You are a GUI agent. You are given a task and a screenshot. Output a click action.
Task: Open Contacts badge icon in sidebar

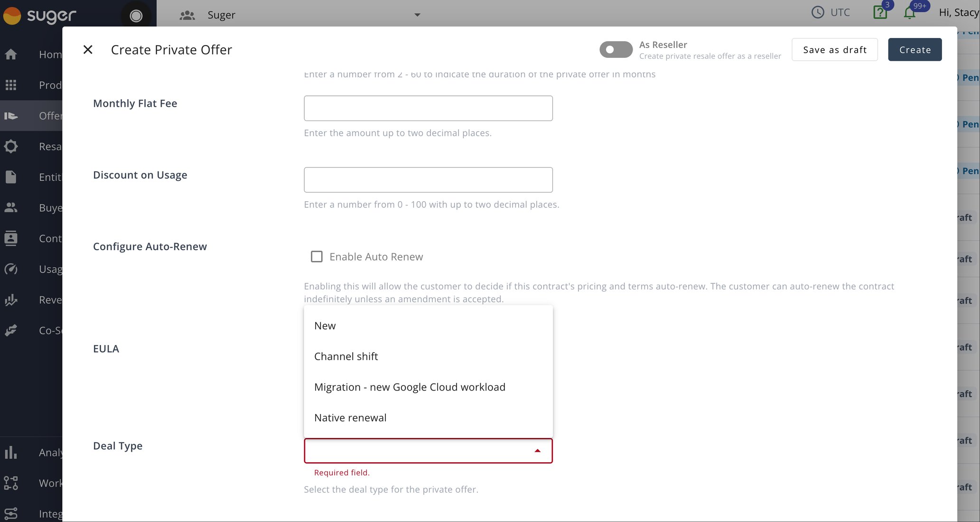click(11, 238)
